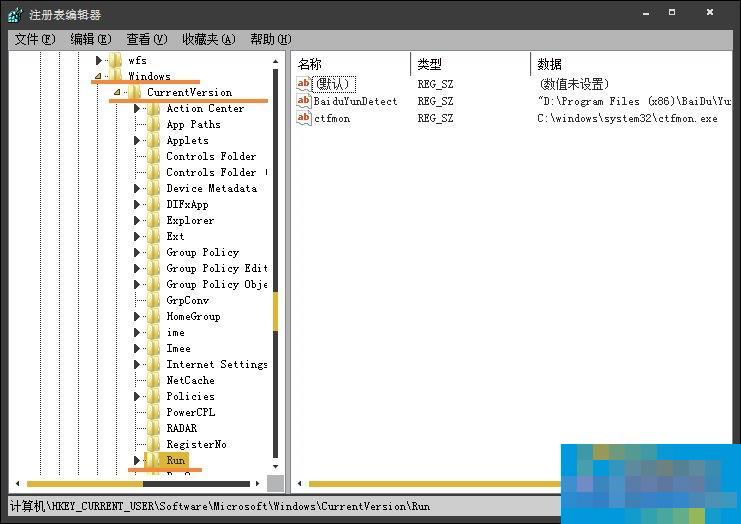Collapse the Windows tree node
This screenshot has height=524, width=741.
98,76
